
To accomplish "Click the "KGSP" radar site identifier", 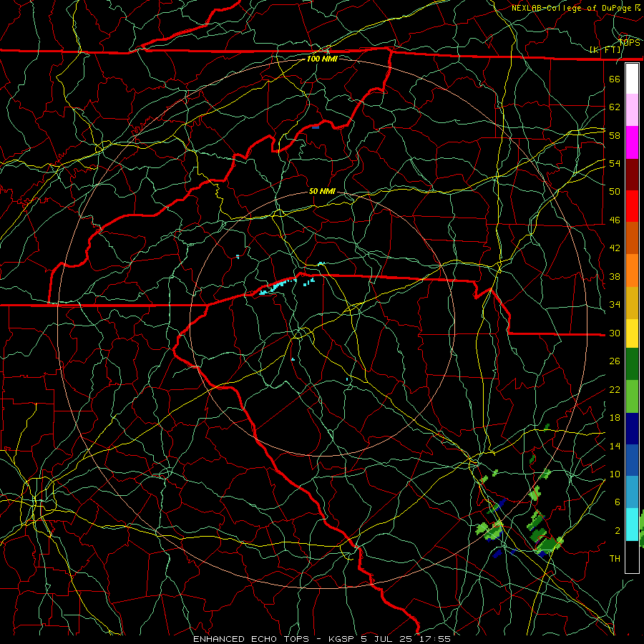I will point(342,639).
